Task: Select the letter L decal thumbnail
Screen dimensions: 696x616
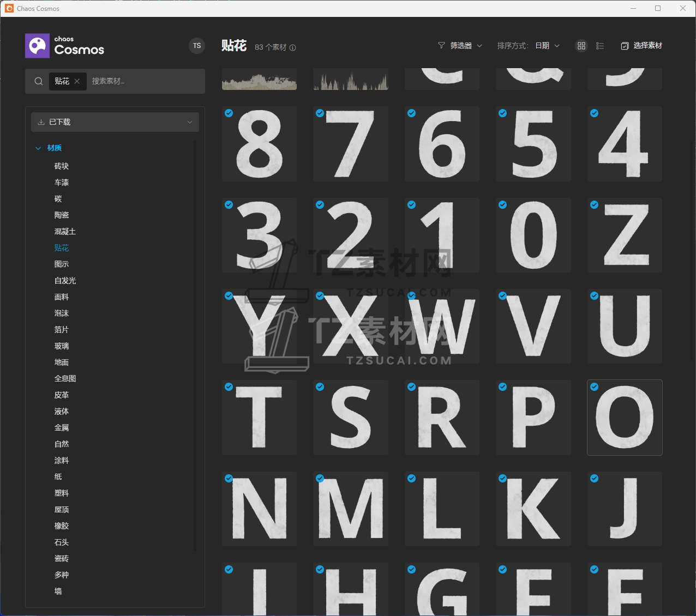Action: tap(442, 509)
